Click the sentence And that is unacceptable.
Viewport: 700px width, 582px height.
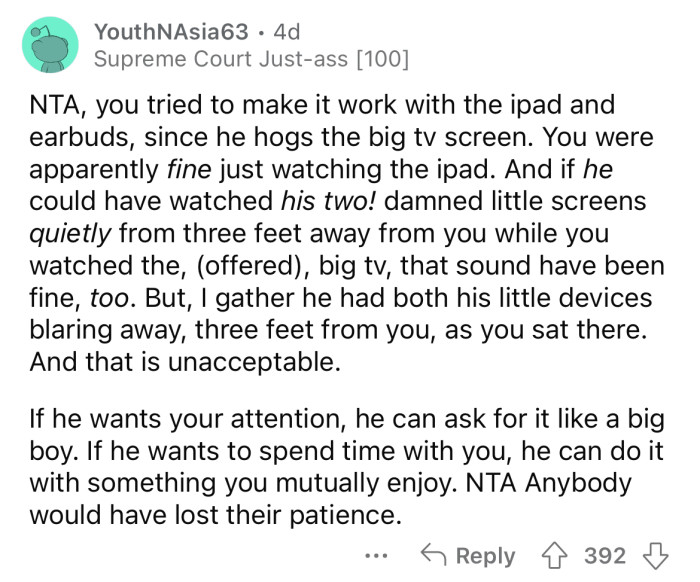(x=185, y=362)
